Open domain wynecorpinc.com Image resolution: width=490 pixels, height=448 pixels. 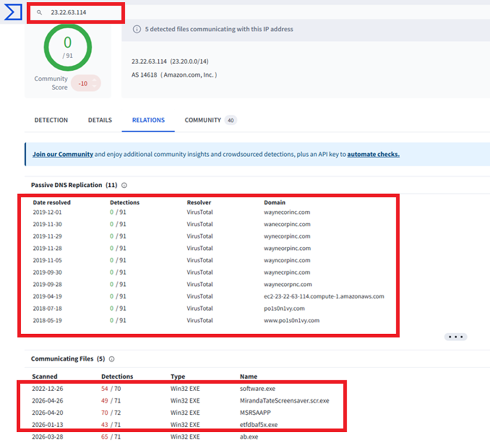tap(287, 236)
